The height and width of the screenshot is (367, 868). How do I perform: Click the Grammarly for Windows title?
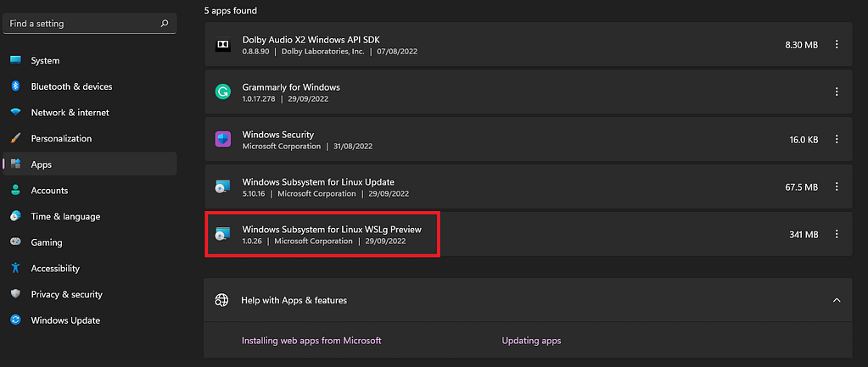[291, 87]
